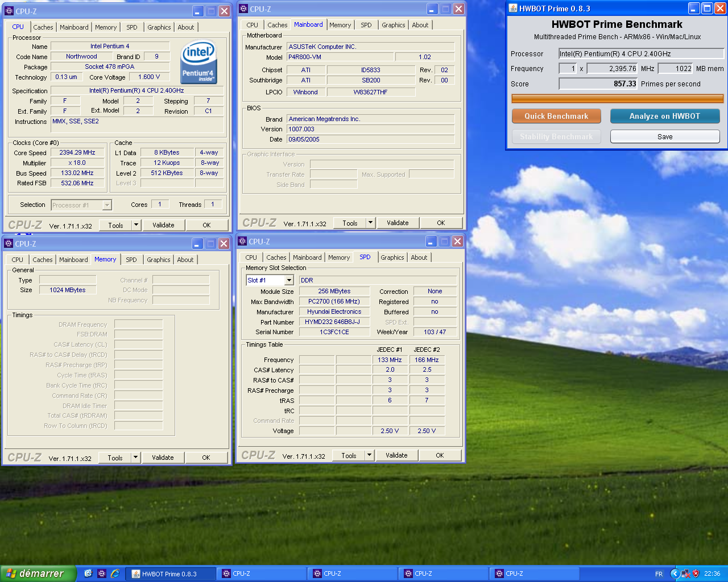Click the FR language indicator
The width and height of the screenshot is (728, 582).
point(659,574)
